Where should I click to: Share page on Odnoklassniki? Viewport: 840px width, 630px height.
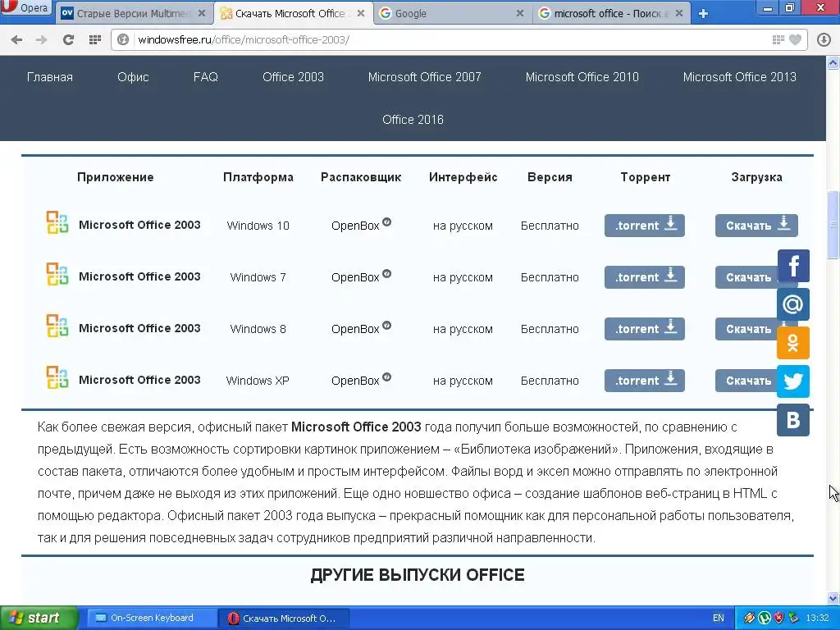(x=793, y=343)
